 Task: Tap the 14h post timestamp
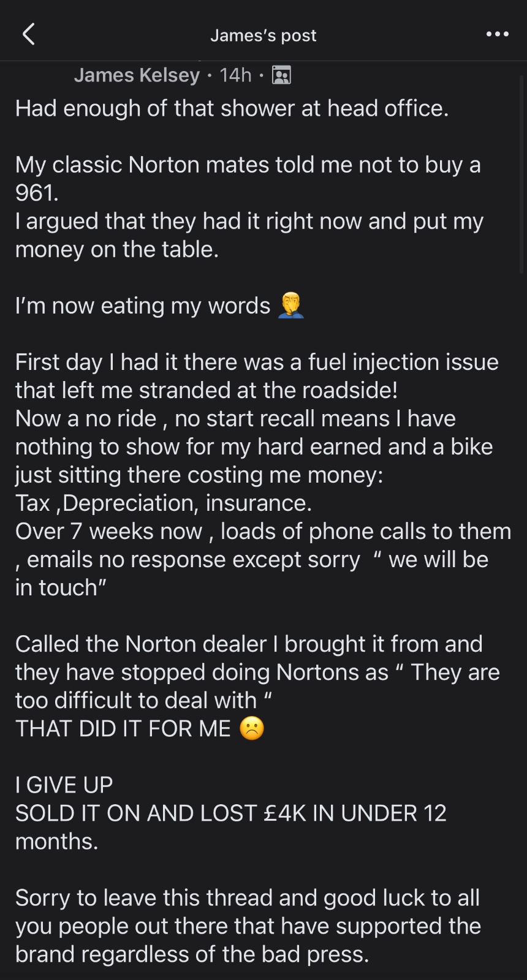(235, 75)
